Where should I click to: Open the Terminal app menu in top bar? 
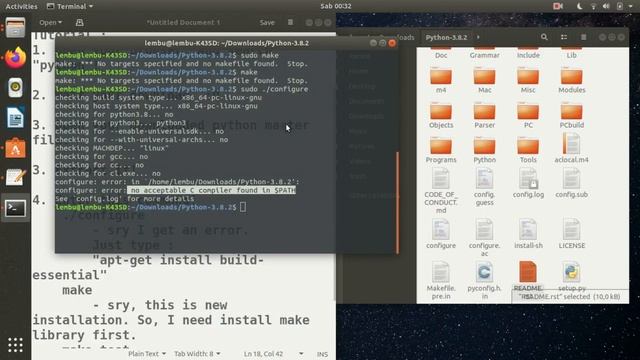(70, 6)
